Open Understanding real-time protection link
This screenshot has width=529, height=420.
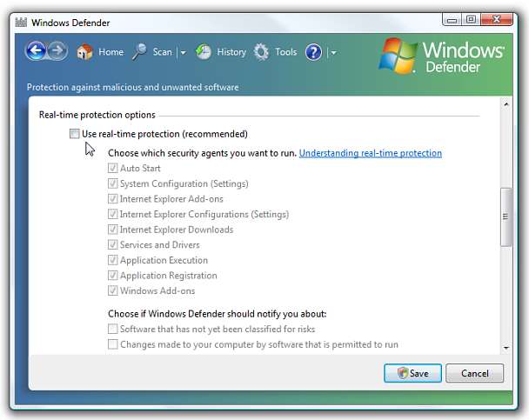[x=371, y=153]
